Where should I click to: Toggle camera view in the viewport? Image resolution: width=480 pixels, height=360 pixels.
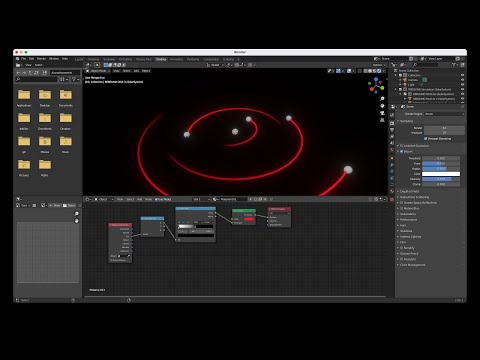coord(382,113)
